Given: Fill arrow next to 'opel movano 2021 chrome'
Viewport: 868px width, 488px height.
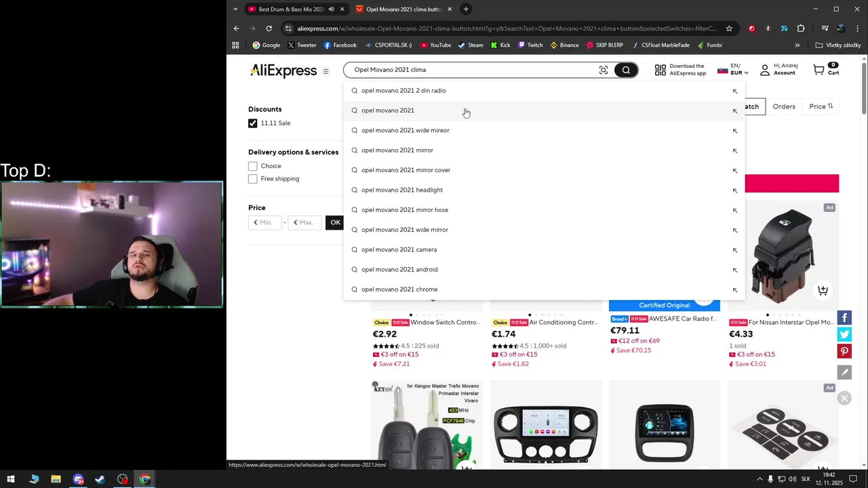Looking at the screenshot, I should click(734, 290).
